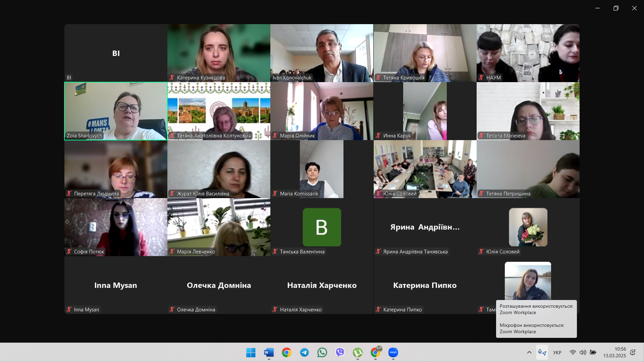Click the Тетяна Кривошея name label
The width and height of the screenshot is (644, 362).
(x=404, y=78)
